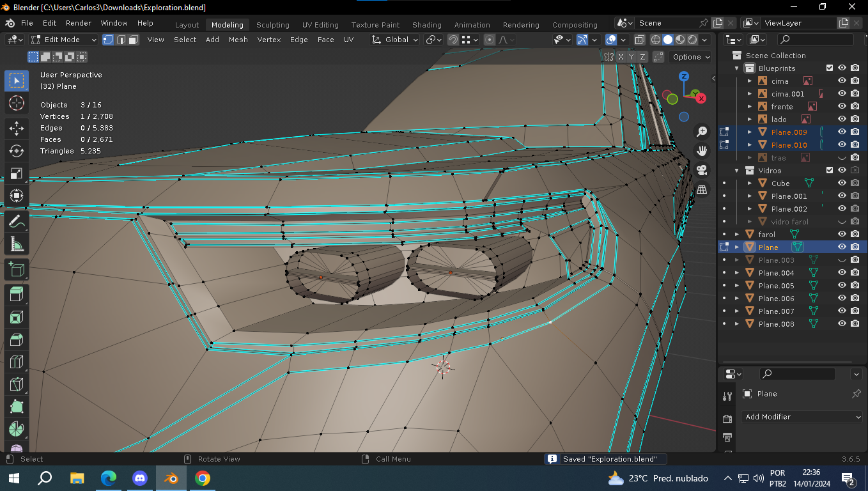Switch to the Sculpting workspace tab

pyautogui.click(x=273, y=25)
